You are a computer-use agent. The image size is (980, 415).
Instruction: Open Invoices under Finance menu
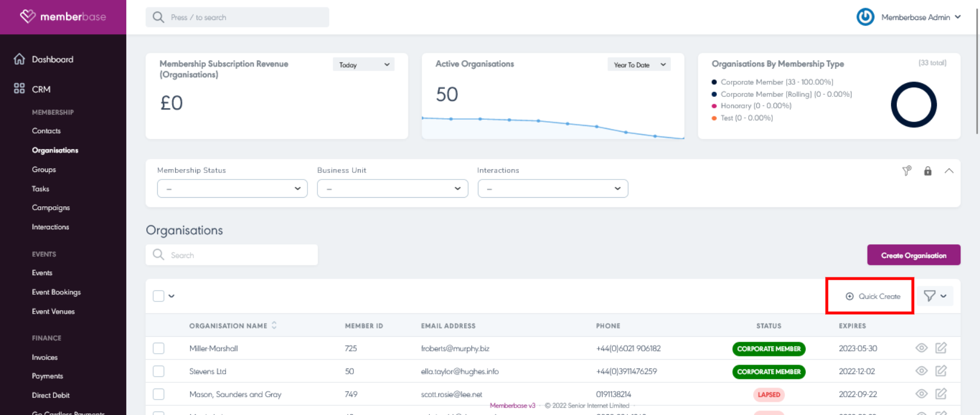[45, 357]
